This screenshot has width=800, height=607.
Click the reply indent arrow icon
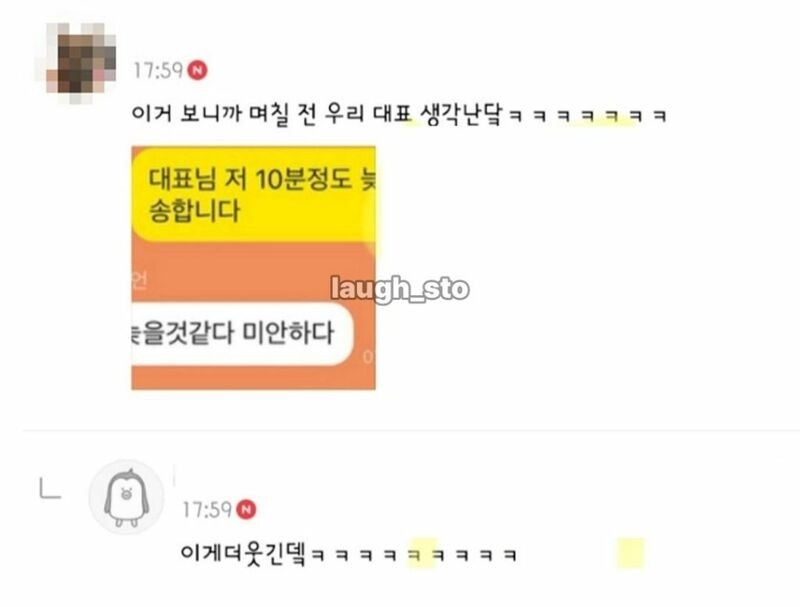click(x=50, y=488)
